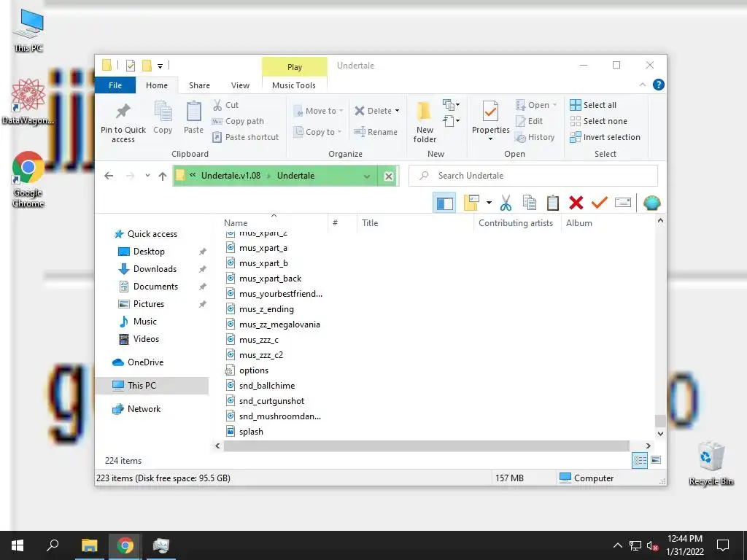Expand the Delete dropdown arrow
The image size is (747, 560).
(x=397, y=111)
